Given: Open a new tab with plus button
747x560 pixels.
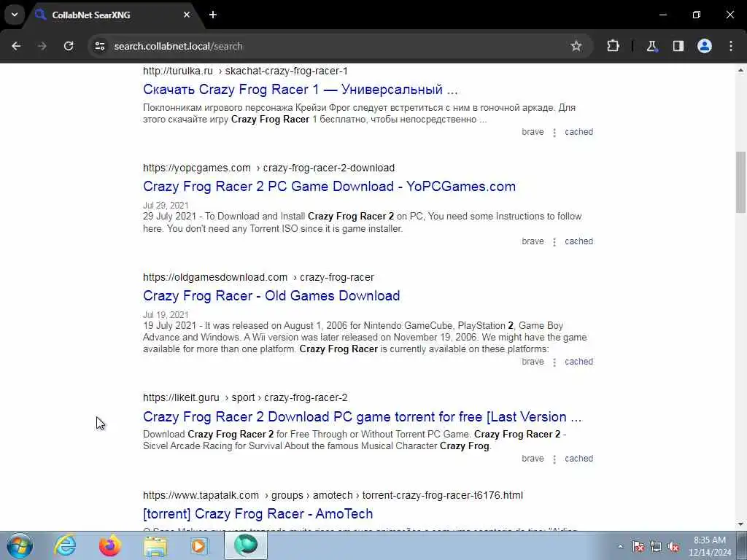Looking at the screenshot, I should point(213,15).
